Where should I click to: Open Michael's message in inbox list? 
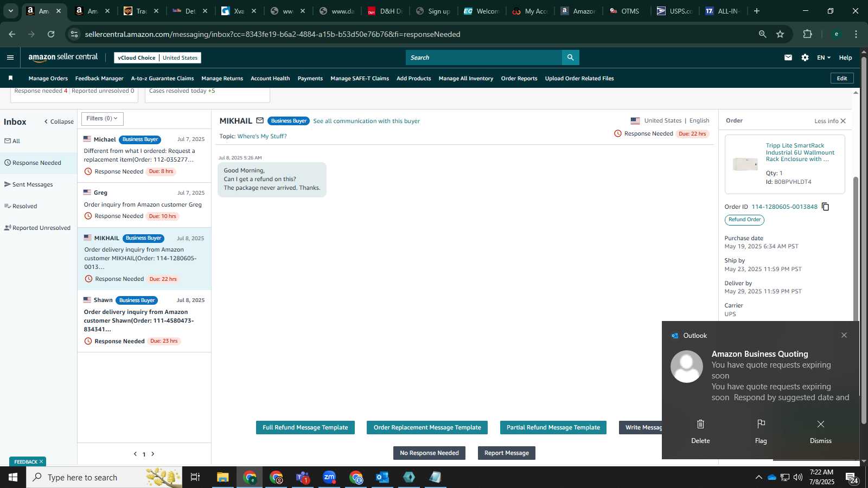click(x=144, y=156)
